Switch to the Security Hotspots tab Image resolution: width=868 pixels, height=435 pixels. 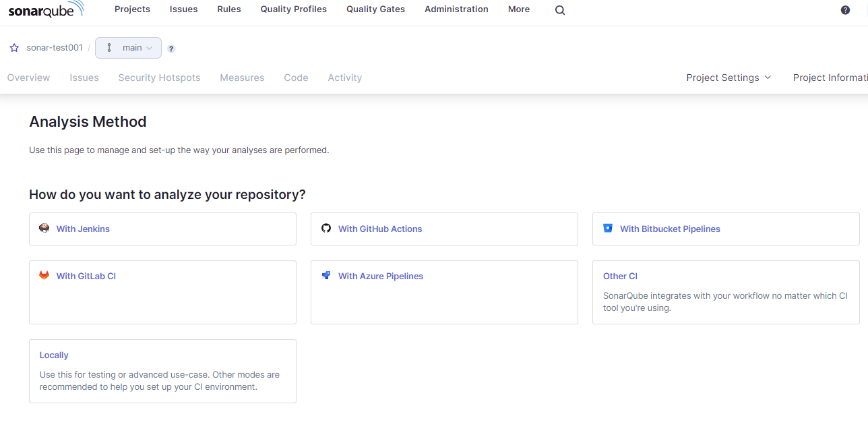(x=159, y=78)
